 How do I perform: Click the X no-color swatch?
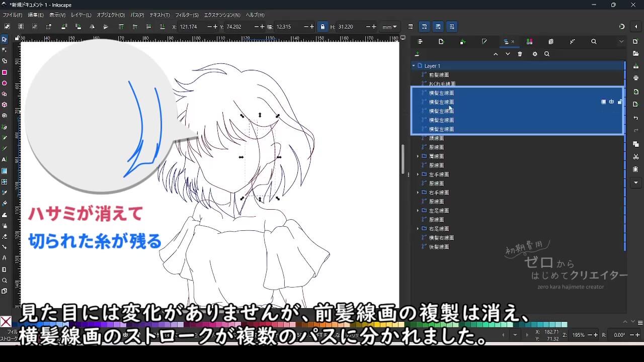click(x=6, y=322)
